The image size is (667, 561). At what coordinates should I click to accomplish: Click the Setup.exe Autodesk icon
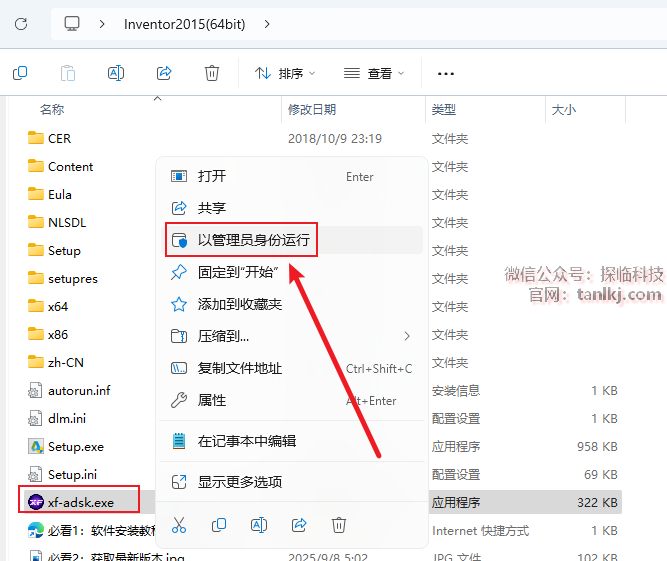tap(36, 447)
